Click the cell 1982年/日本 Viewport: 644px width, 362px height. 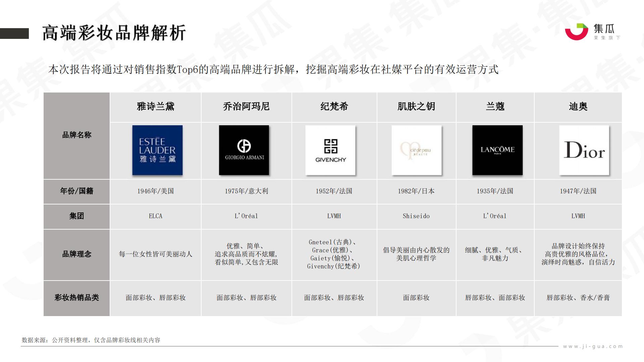(x=416, y=191)
